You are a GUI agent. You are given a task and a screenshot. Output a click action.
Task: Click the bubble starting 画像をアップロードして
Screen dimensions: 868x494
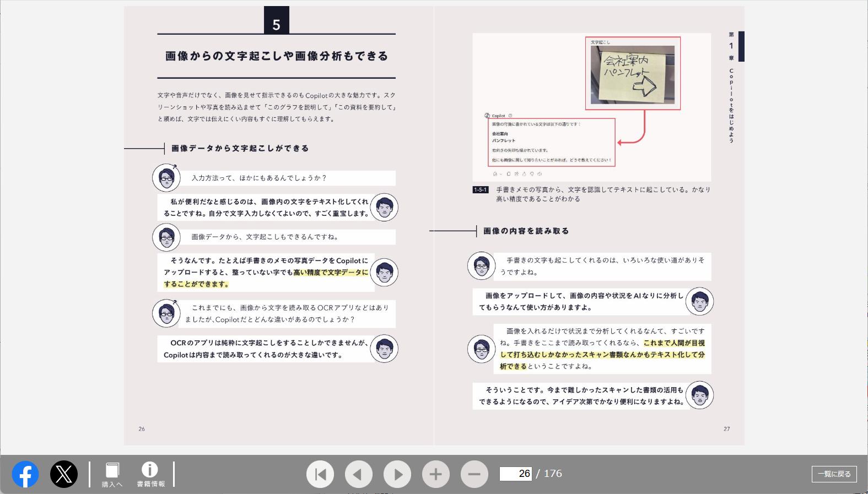pos(581,302)
